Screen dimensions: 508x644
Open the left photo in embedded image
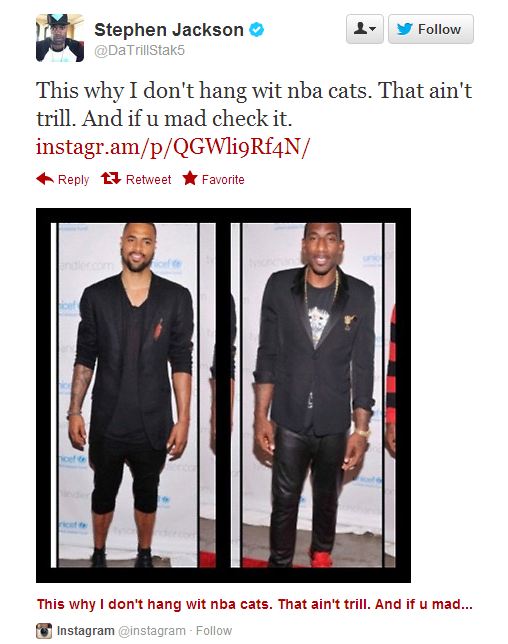133,395
